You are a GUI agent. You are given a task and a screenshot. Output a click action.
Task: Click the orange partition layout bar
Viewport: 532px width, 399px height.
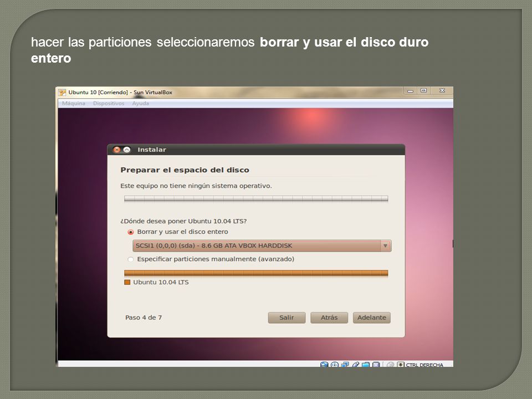pos(256,273)
